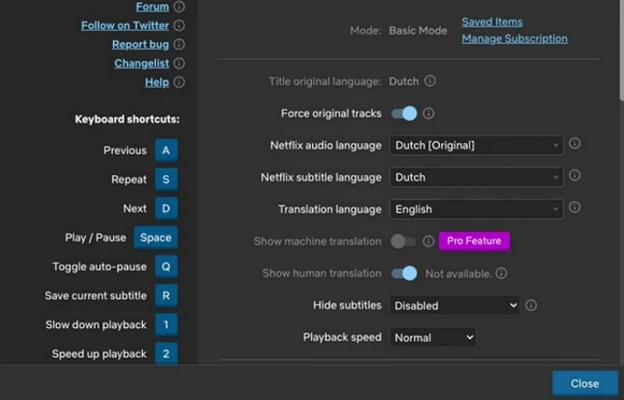Click the S key for Repeat shortcut
The width and height of the screenshot is (624, 400).
[166, 180]
